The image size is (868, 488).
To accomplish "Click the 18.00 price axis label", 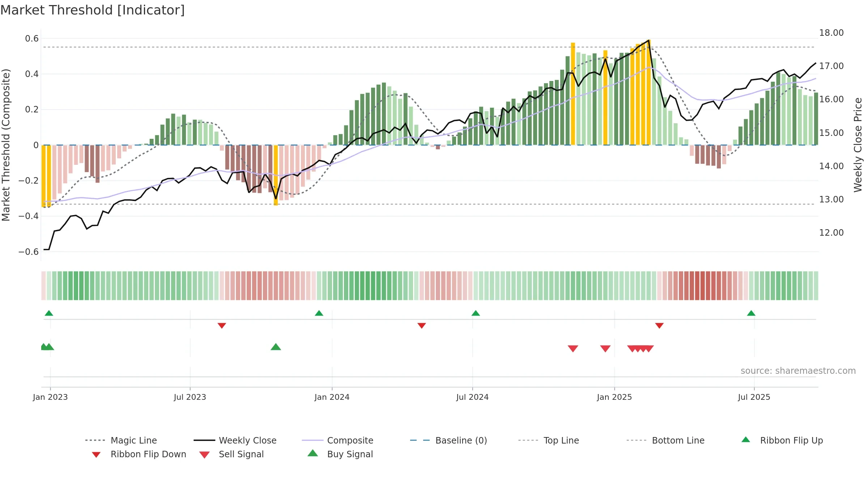I will [831, 33].
